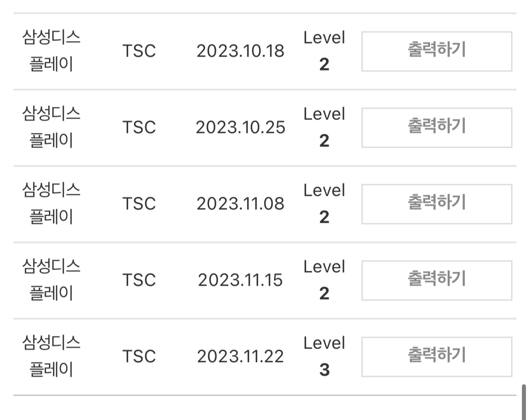Click Level 2 in the 2023.11.15 row
The height and width of the screenshot is (420, 530).
coord(324,280)
